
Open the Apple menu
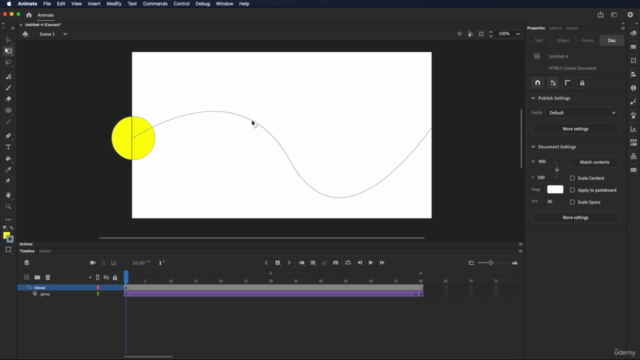(9, 4)
